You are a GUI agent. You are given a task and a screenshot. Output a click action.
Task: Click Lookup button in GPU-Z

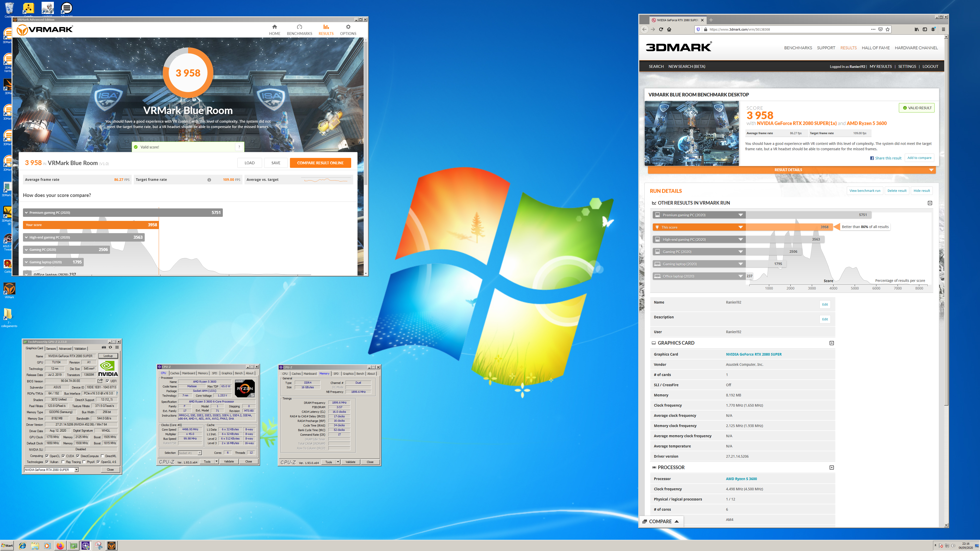tap(108, 356)
